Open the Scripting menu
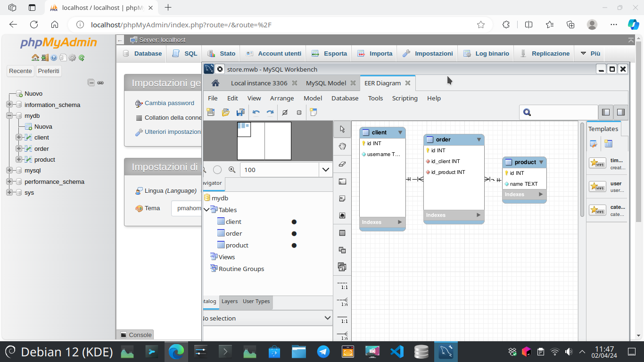Screen dimensions: 644x362 [x=405, y=98]
